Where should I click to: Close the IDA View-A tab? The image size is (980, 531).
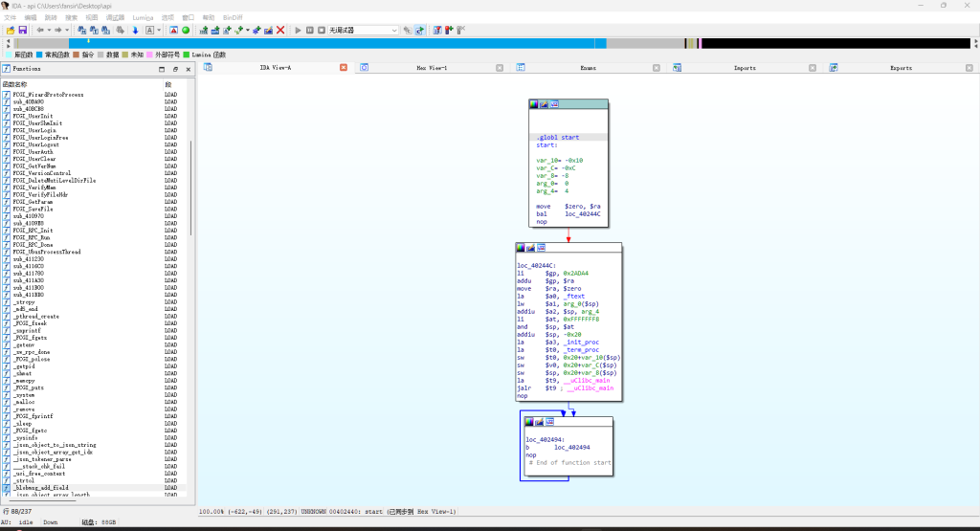pyautogui.click(x=344, y=68)
